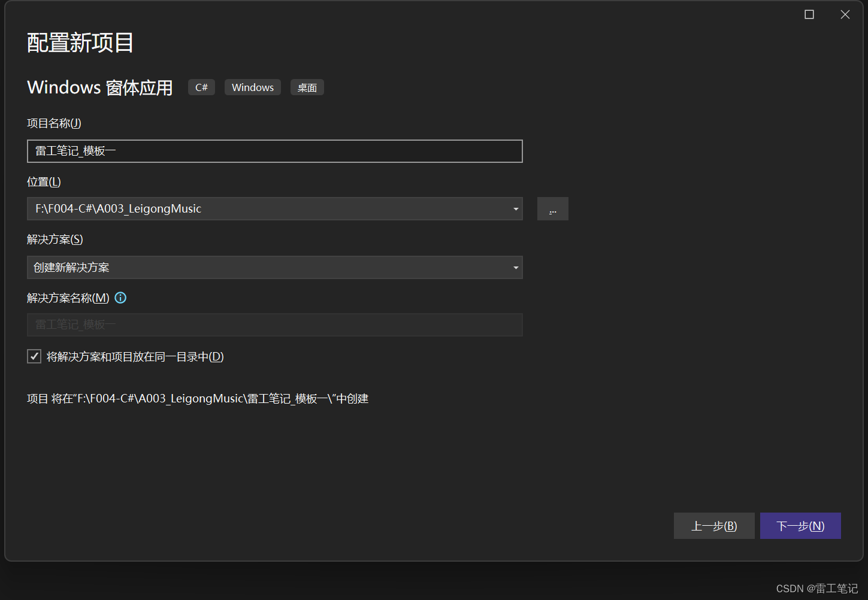The height and width of the screenshot is (600, 868).
Task: Click the 解决方案(S) label
Action: click(55, 240)
